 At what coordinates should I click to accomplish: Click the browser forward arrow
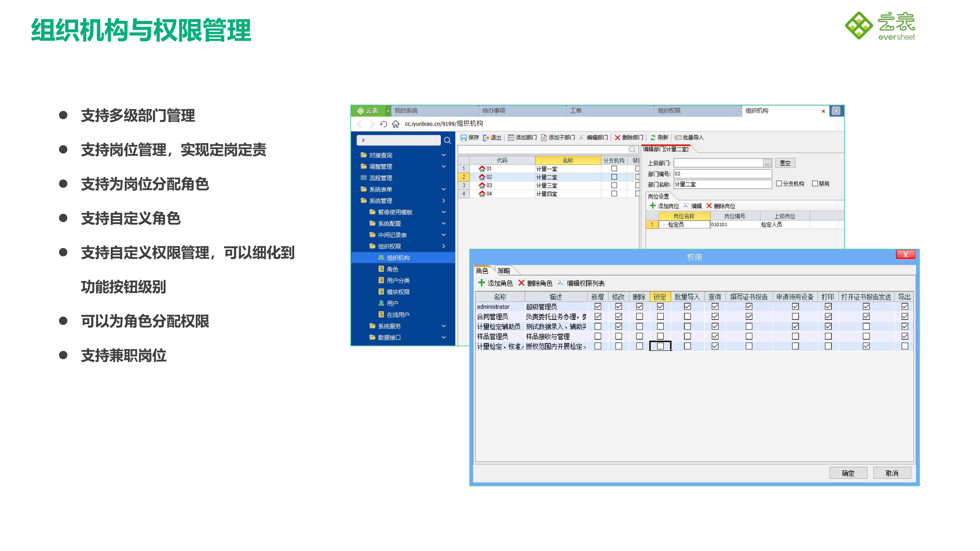[372, 124]
